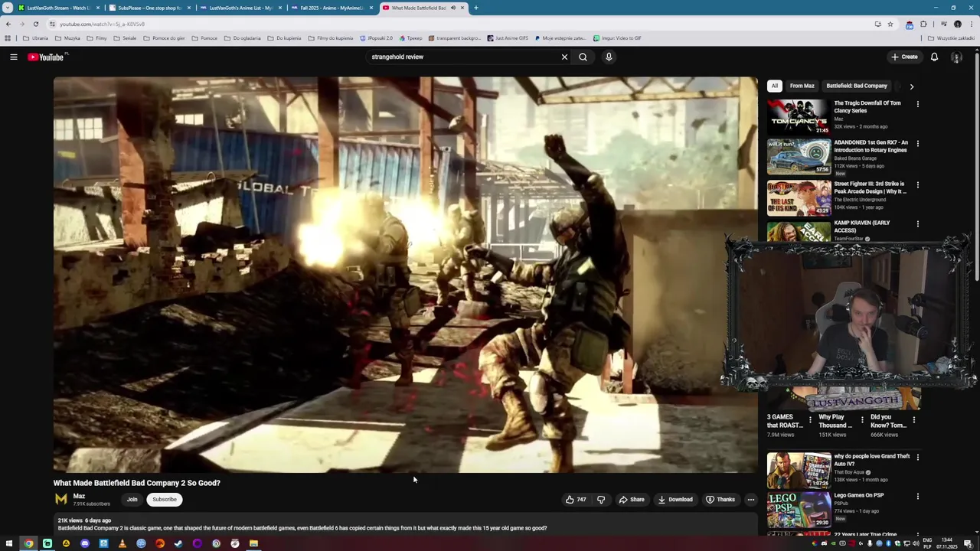Open the tab search dropdown in Chrome
Screen dimensions: 980x551
[x=8, y=8]
